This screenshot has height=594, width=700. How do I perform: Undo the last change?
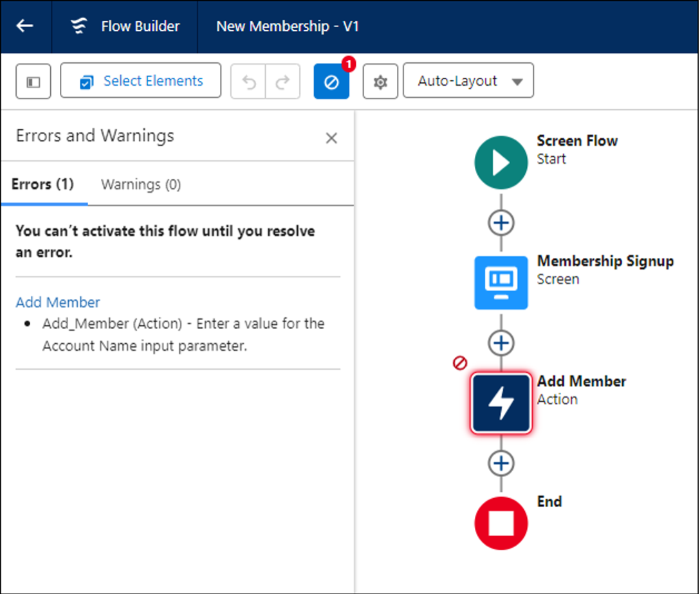click(x=248, y=82)
